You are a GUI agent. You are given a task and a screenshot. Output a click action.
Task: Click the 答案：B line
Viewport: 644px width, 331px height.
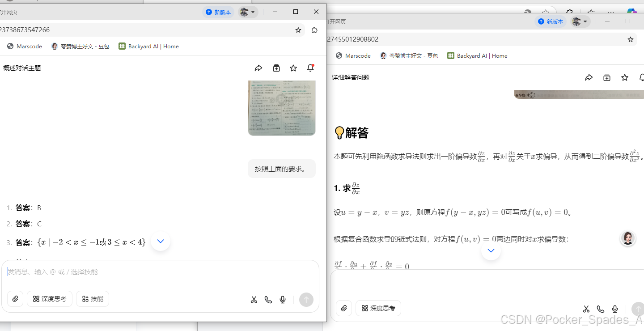(28, 208)
